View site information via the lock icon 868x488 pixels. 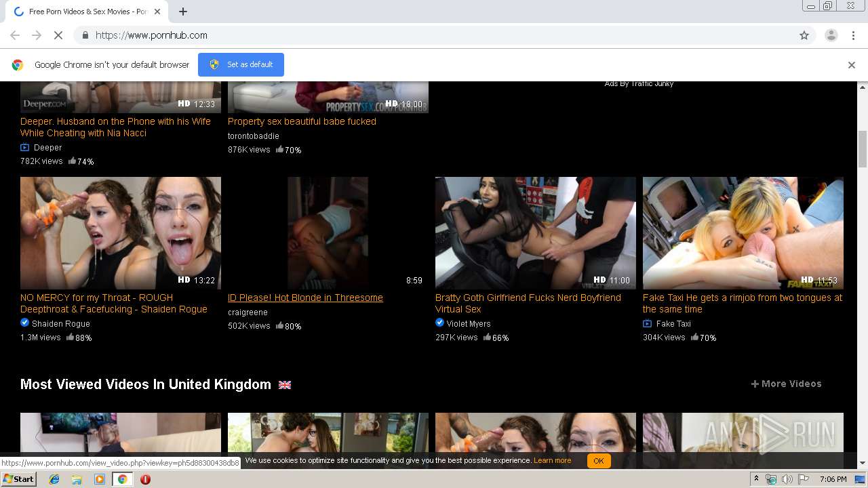(x=85, y=35)
